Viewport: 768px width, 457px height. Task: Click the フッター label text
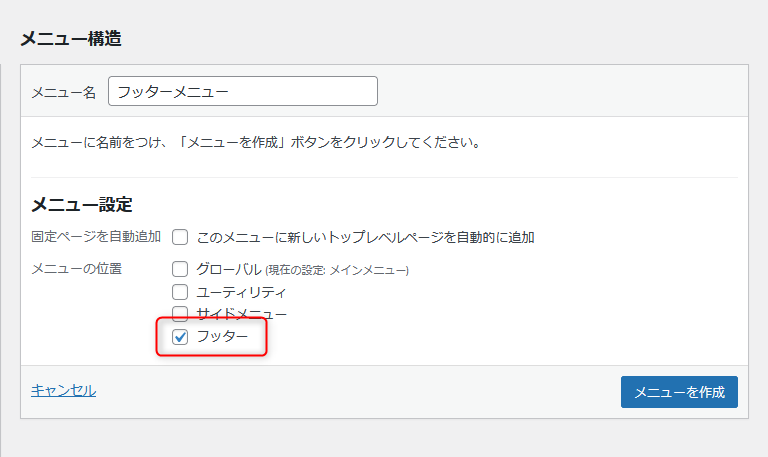[222, 337]
